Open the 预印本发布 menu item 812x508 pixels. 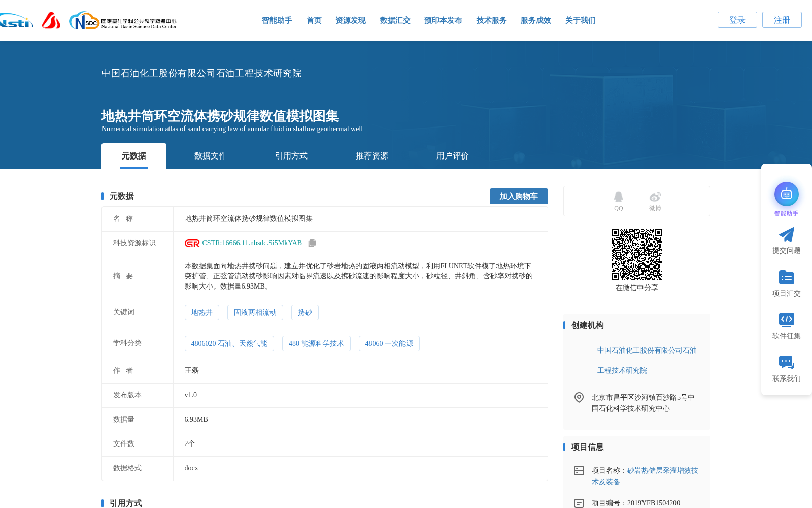pyautogui.click(x=443, y=20)
